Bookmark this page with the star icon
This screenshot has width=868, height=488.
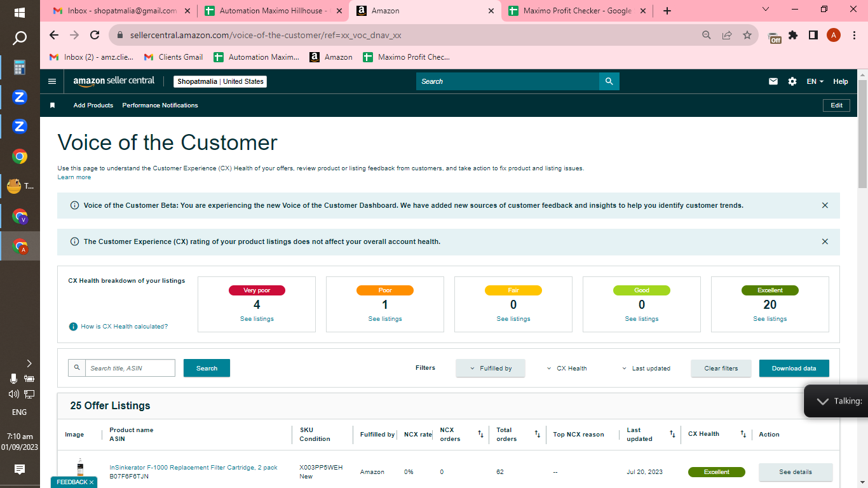(747, 35)
